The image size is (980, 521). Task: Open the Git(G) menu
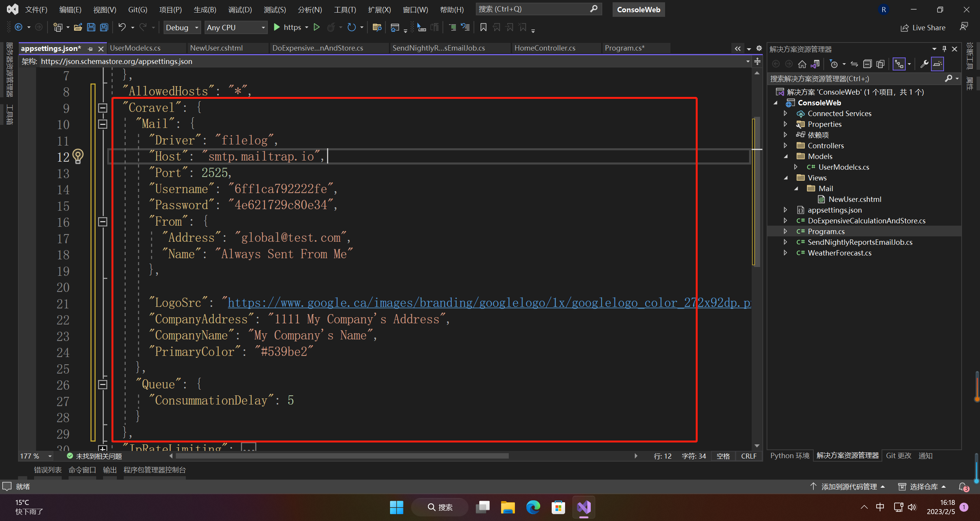(138, 10)
